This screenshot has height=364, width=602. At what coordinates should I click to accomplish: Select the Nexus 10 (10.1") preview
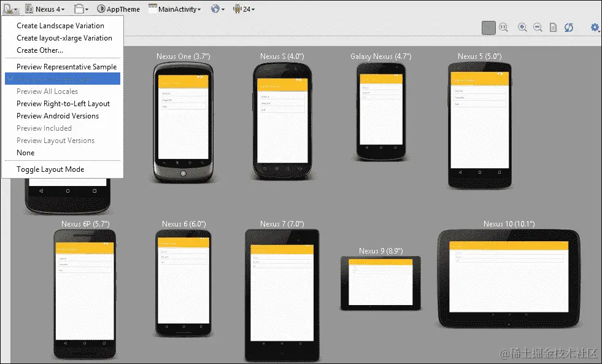509,279
